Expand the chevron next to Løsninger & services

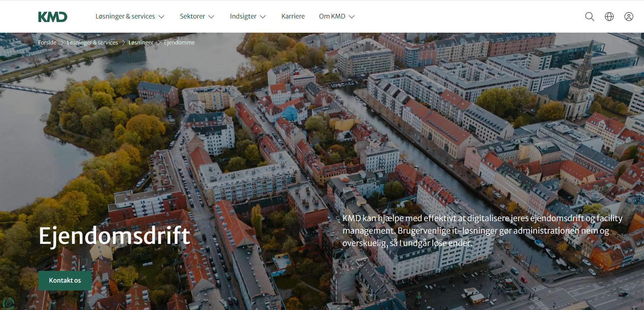pyautogui.click(x=161, y=17)
